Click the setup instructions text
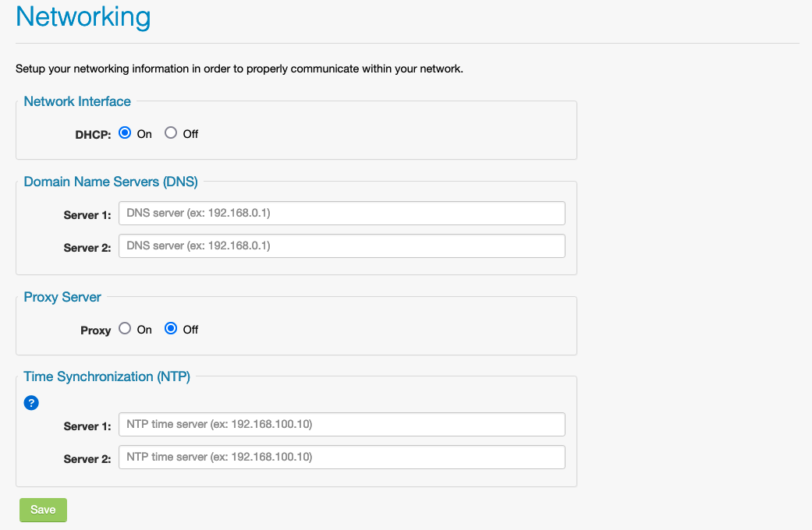 click(239, 69)
